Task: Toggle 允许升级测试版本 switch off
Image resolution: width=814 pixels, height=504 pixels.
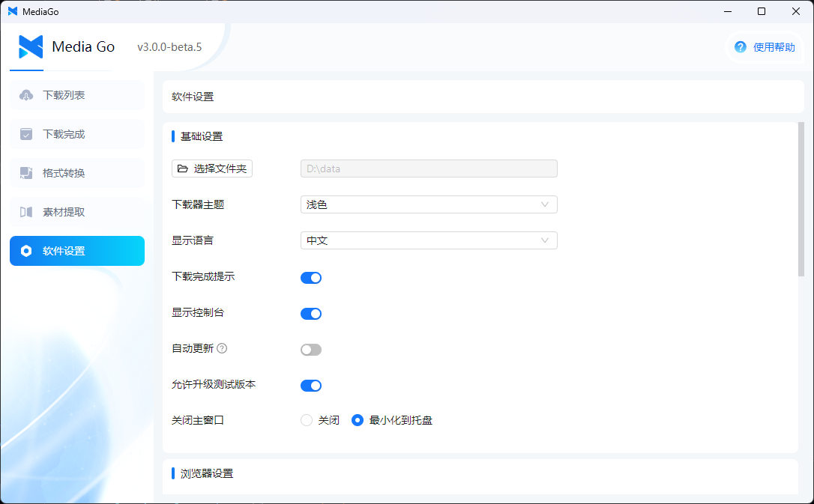Action: coord(311,386)
